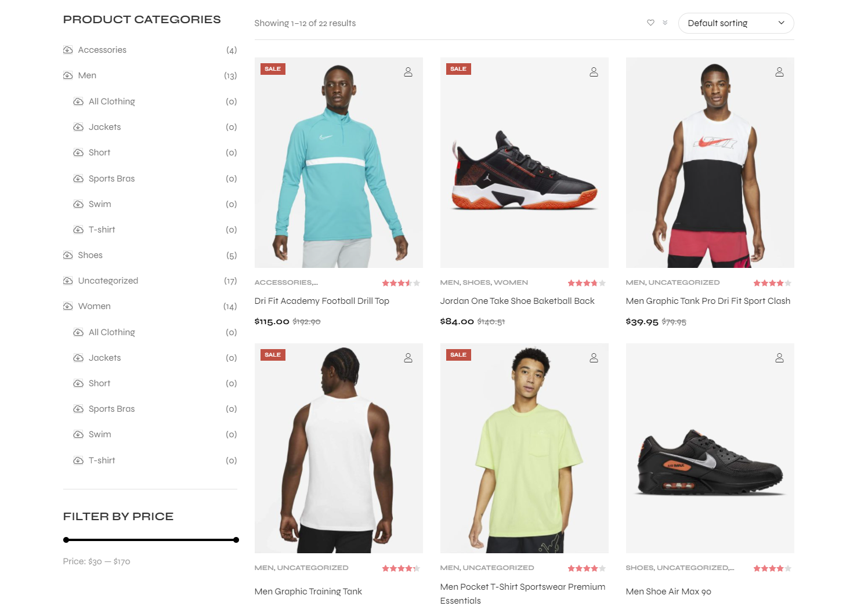Open Sports Bras under Men category

click(x=111, y=179)
